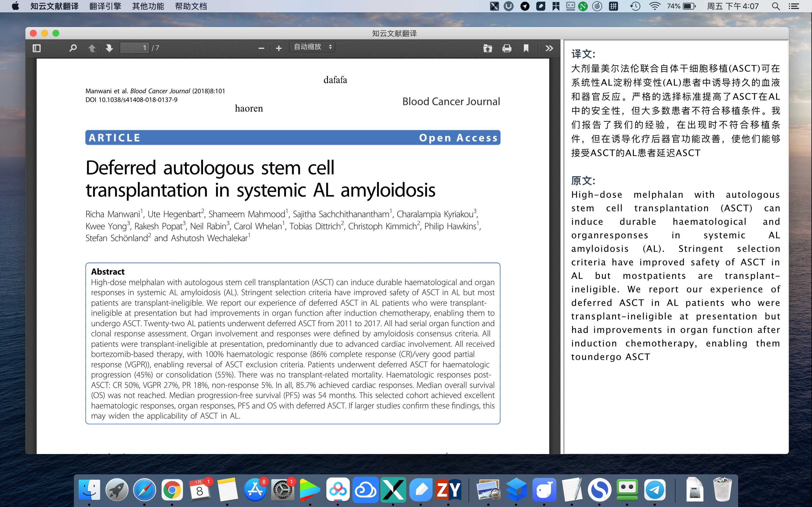Click the Blood Cancer Journal header text
Image resolution: width=812 pixels, height=507 pixels.
(451, 101)
